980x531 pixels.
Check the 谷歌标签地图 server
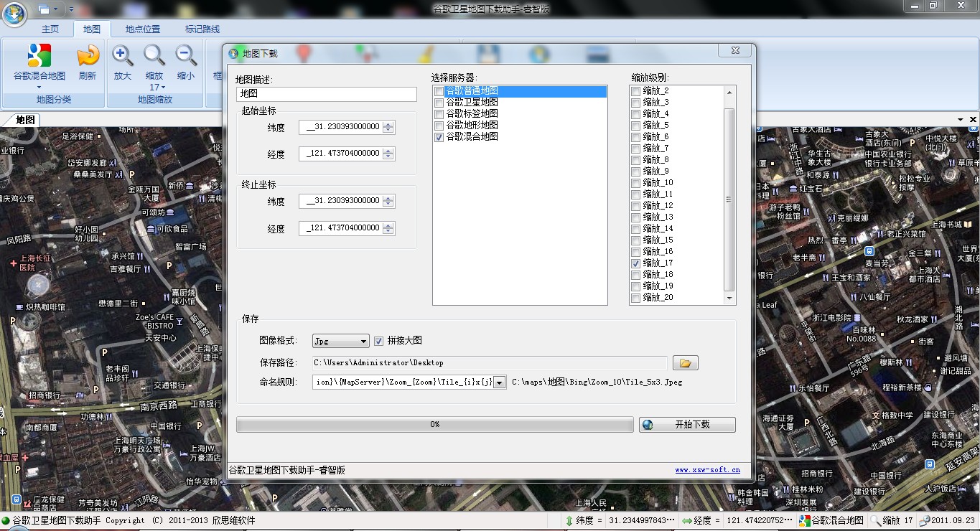click(x=439, y=114)
